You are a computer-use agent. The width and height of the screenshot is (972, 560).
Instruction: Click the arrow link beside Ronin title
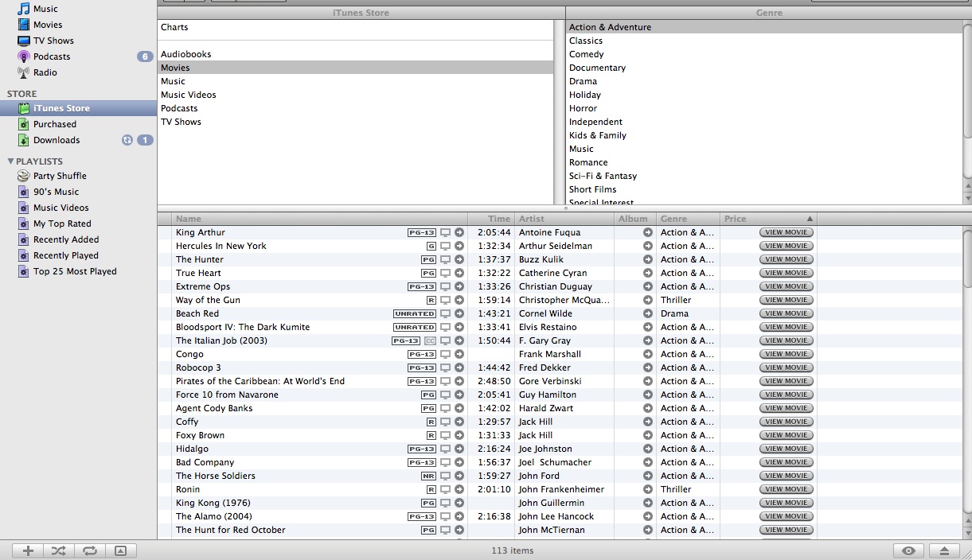pyautogui.click(x=459, y=489)
